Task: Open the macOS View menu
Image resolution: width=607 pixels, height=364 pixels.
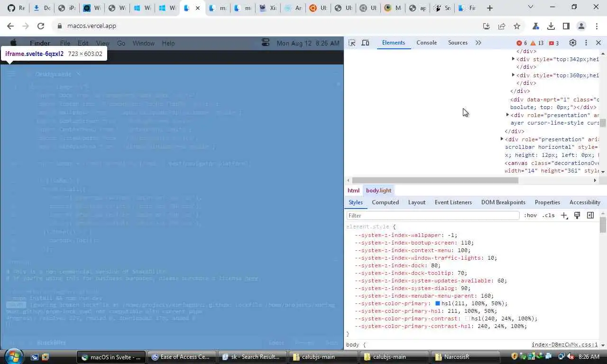Action: [103, 43]
